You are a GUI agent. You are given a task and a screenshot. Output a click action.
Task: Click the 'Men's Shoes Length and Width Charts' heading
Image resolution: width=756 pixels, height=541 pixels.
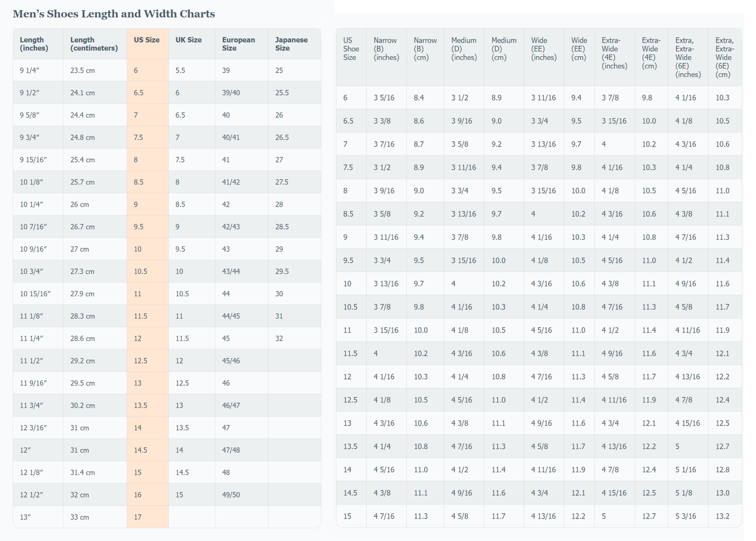click(x=114, y=14)
